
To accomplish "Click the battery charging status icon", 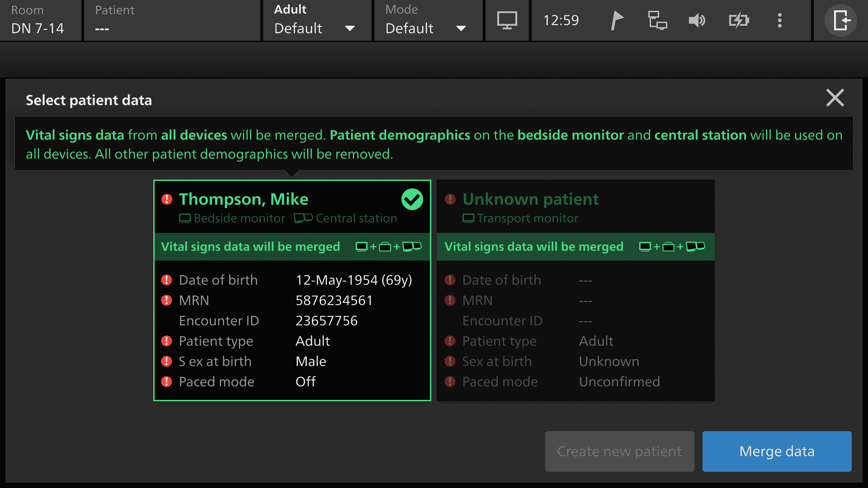I will [x=738, y=20].
